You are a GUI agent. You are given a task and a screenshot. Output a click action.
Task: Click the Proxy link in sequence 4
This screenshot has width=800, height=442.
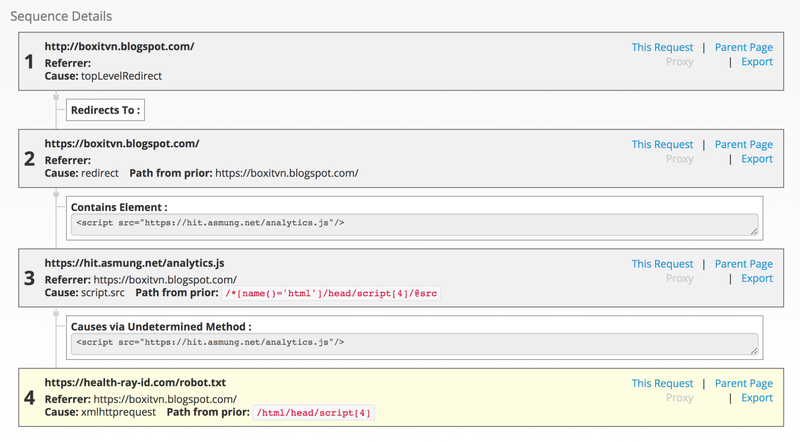[679, 398]
